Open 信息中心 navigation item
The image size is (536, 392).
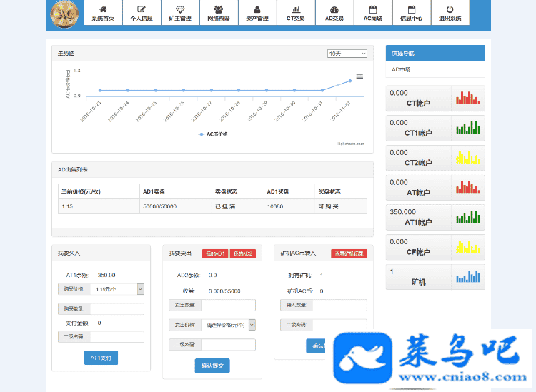point(411,14)
